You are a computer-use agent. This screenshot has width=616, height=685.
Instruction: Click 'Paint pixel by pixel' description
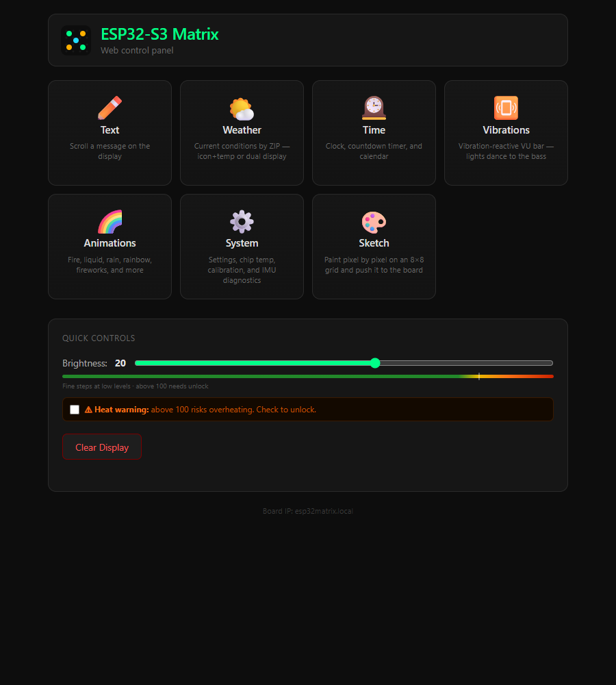[x=374, y=264]
